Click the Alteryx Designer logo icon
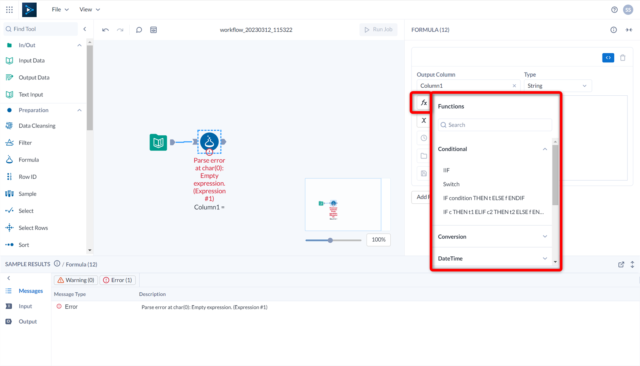 29,9
